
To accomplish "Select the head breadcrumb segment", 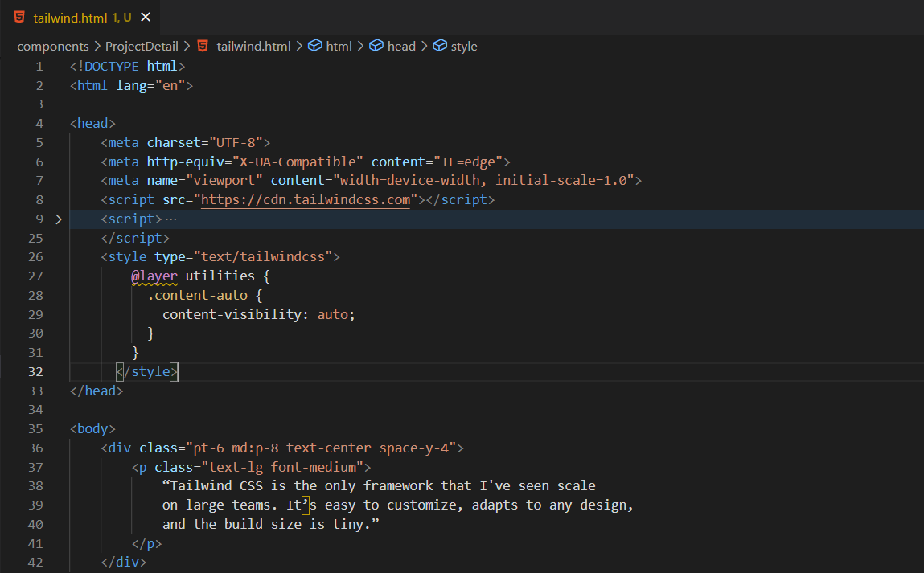I will pos(401,46).
